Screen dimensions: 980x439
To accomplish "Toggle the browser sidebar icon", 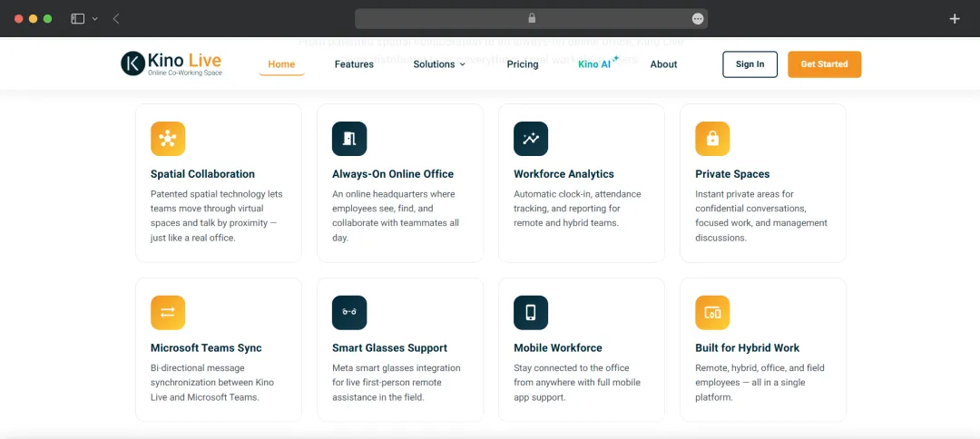I will pyautogui.click(x=77, y=19).
